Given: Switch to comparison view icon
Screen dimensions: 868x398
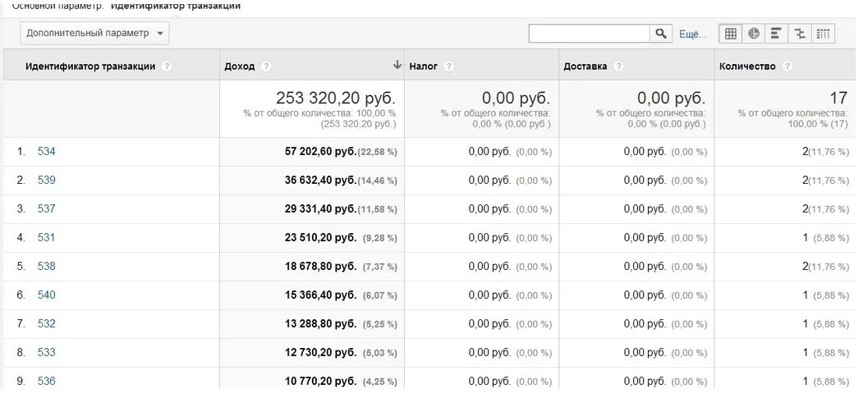Looking at the screenshot, I should (x=799, y=34).
